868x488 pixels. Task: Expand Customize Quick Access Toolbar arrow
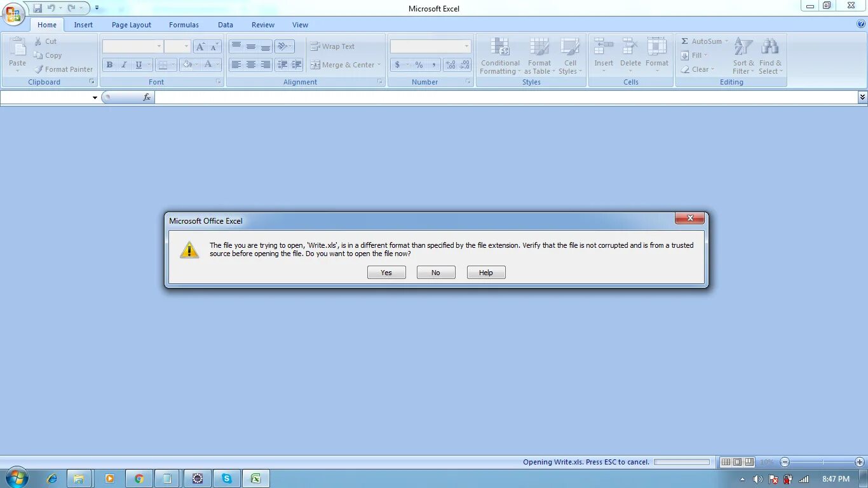pos(97,8)
